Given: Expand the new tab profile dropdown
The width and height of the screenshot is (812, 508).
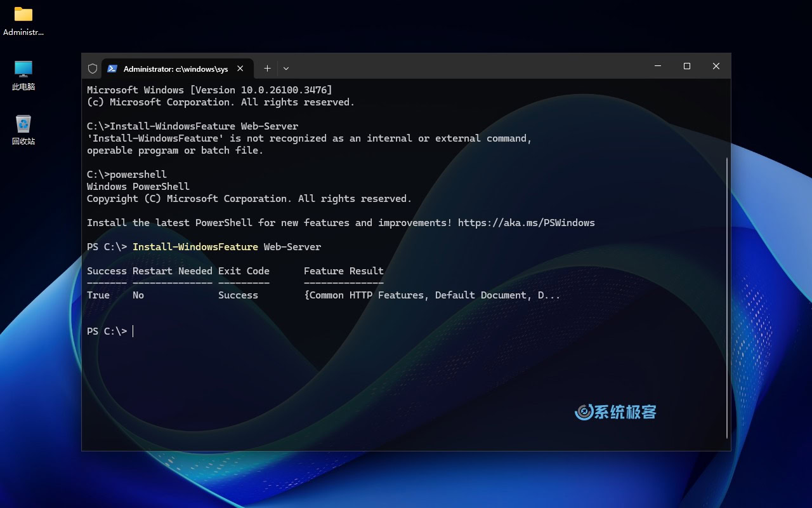Looking at the screenshot, I should [x=286, y=69].
